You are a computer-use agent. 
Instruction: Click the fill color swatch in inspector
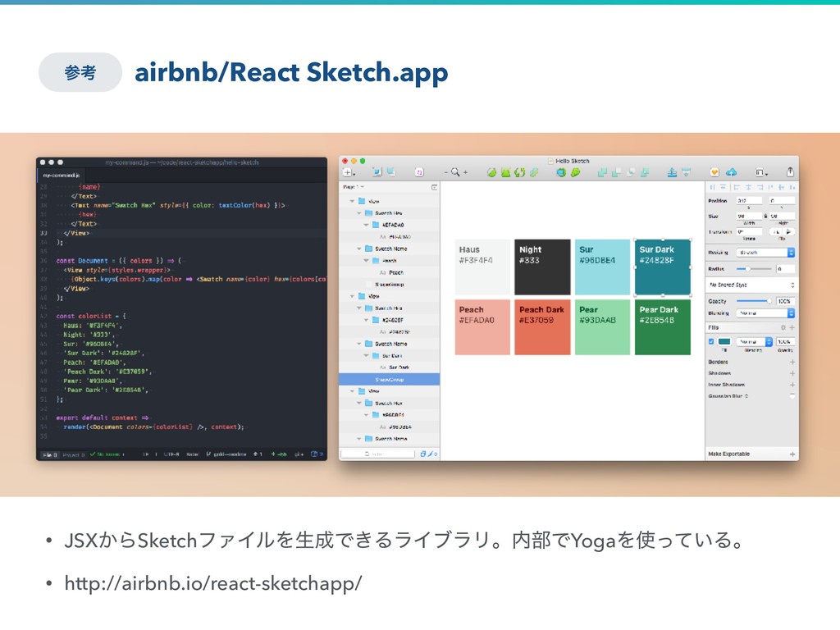tap(724, 341)
